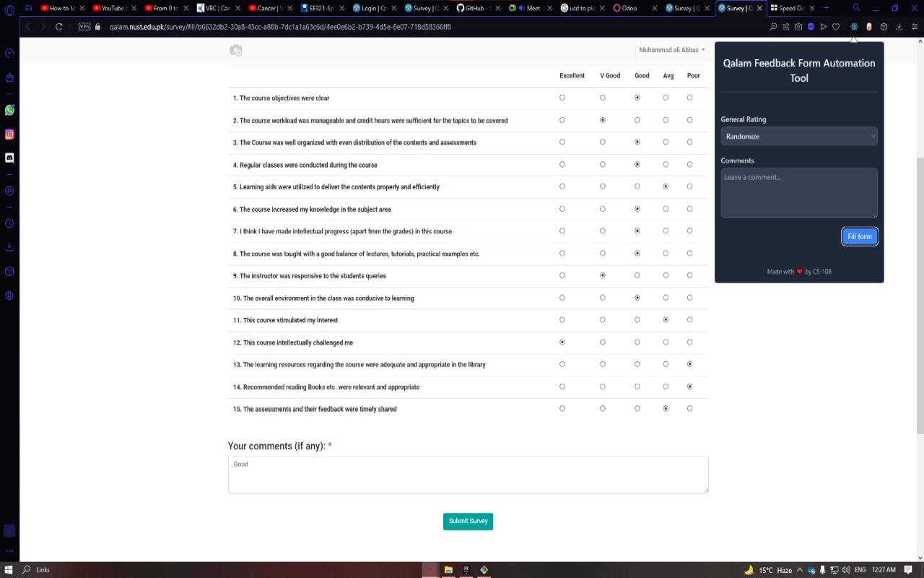Image resolution: width=924 pixels, height=578 pixels.
Task: Open the Muhammad ali Abbas user menu
Action: pos(672,50)
